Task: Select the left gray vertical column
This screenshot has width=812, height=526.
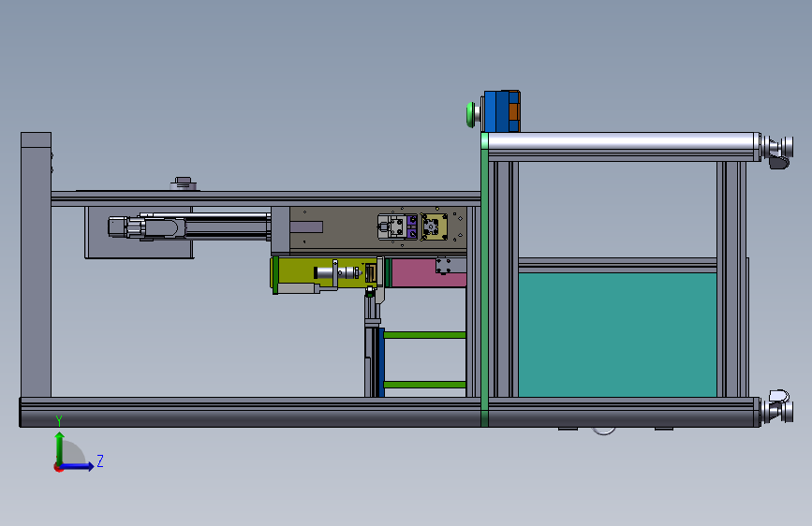Action: coord(36,265)
